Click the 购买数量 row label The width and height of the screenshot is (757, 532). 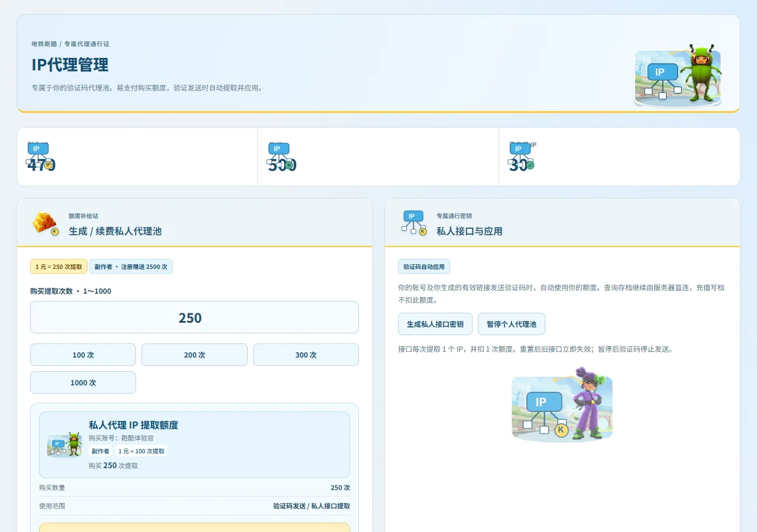click(52, 488)
